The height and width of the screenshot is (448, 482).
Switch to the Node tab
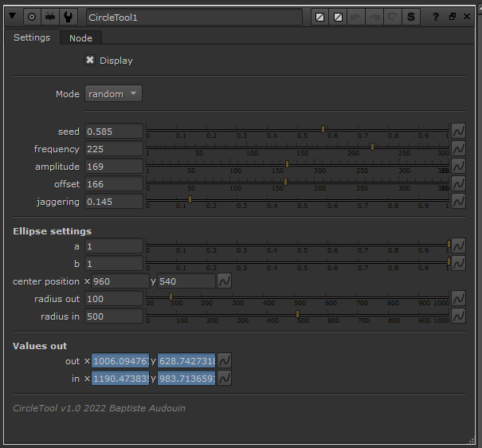point(80,38)
